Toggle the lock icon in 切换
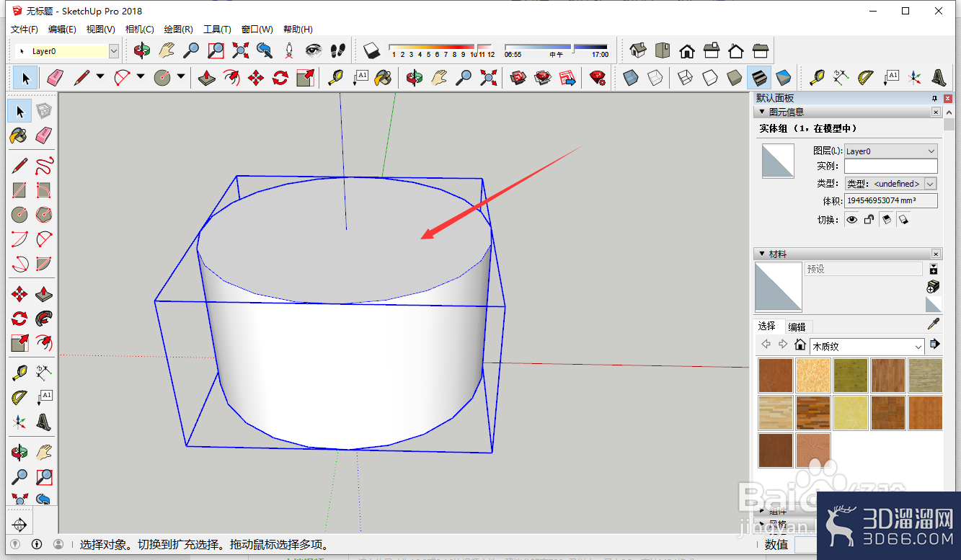 click(x=869, y=220)
